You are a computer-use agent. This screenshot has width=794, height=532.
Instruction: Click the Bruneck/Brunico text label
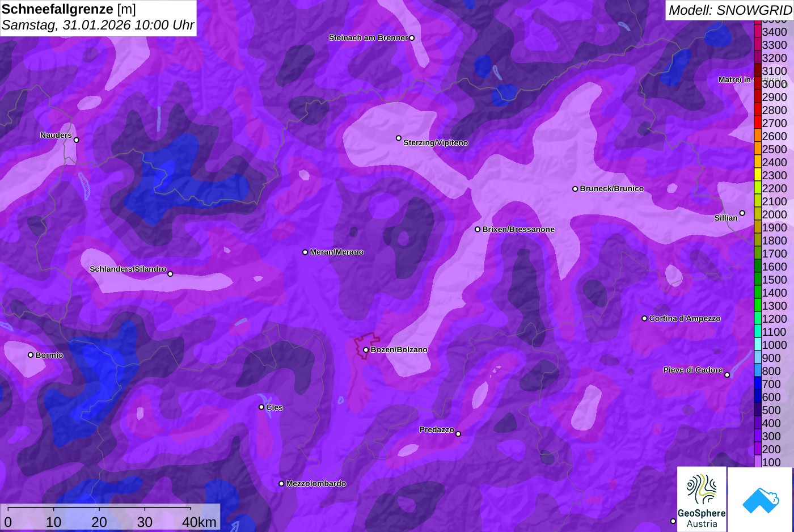pos(612,189)
